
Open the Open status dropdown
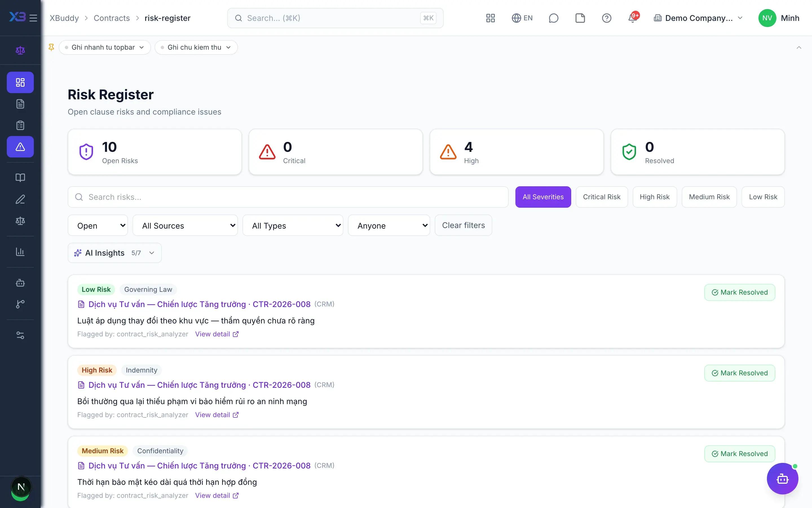coord(98,225)
